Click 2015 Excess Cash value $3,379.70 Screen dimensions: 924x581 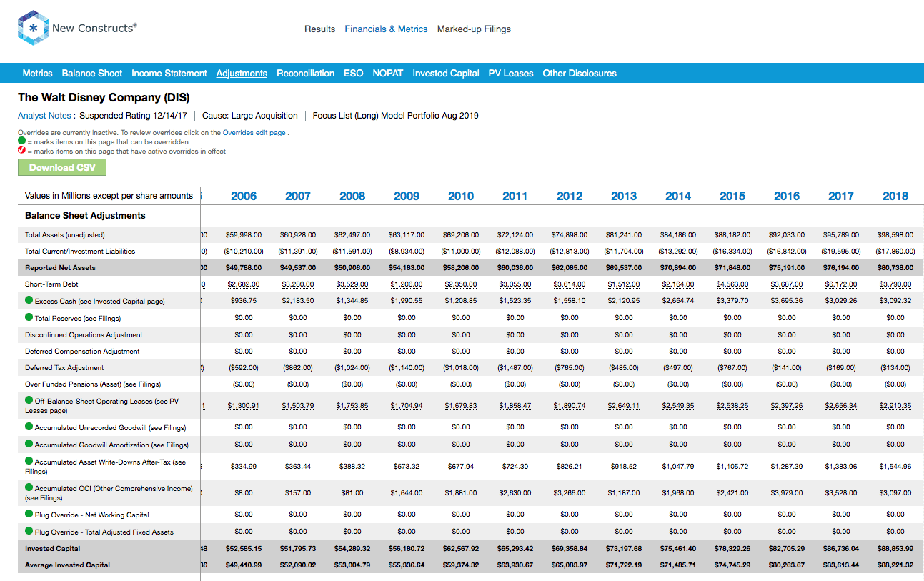click(x=732, y=301)
